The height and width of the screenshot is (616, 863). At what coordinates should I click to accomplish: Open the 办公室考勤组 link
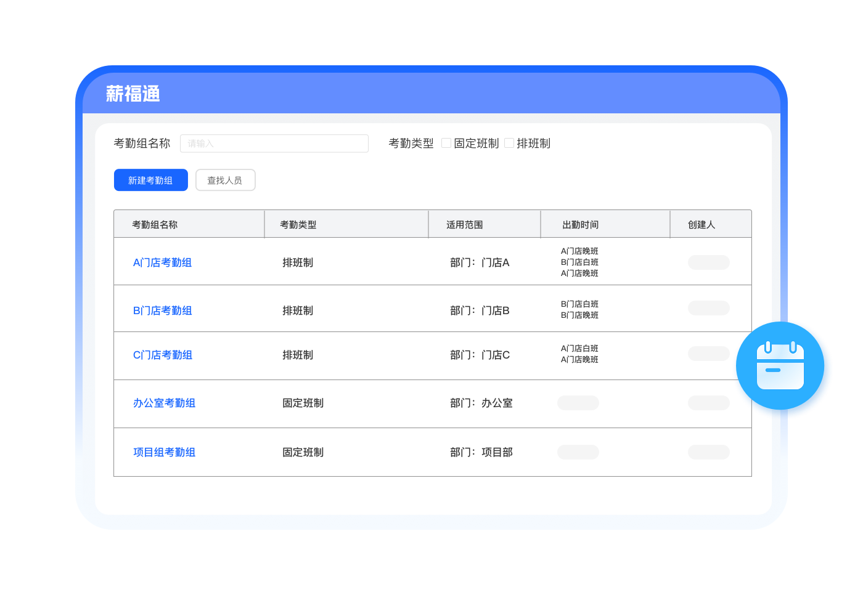(164, 403)
